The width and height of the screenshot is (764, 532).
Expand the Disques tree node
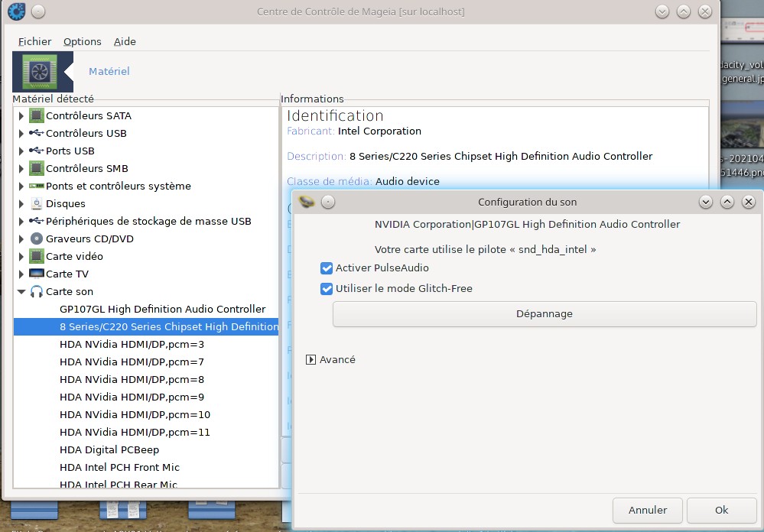coord(21,203)
